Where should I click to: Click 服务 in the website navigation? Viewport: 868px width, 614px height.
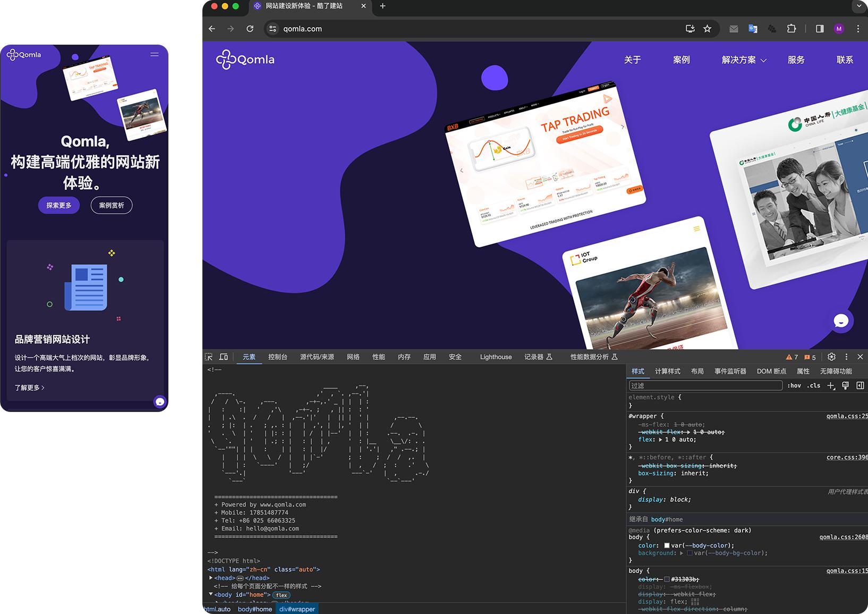[796, 60]
